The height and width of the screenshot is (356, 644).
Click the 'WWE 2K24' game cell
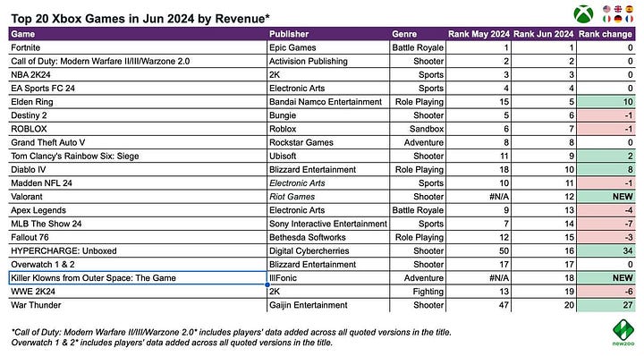(x=138, y=292)
